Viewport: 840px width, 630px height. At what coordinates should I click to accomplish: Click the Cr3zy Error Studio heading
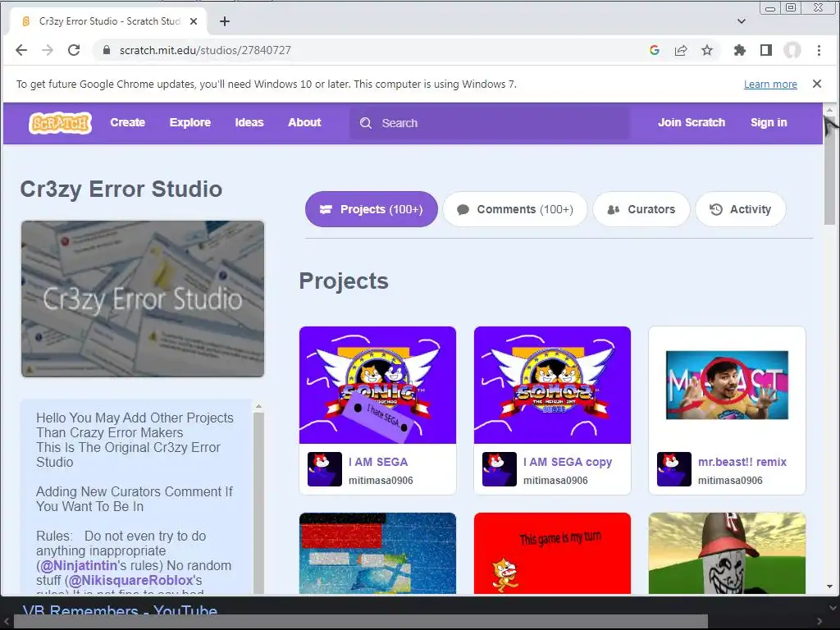121,189
